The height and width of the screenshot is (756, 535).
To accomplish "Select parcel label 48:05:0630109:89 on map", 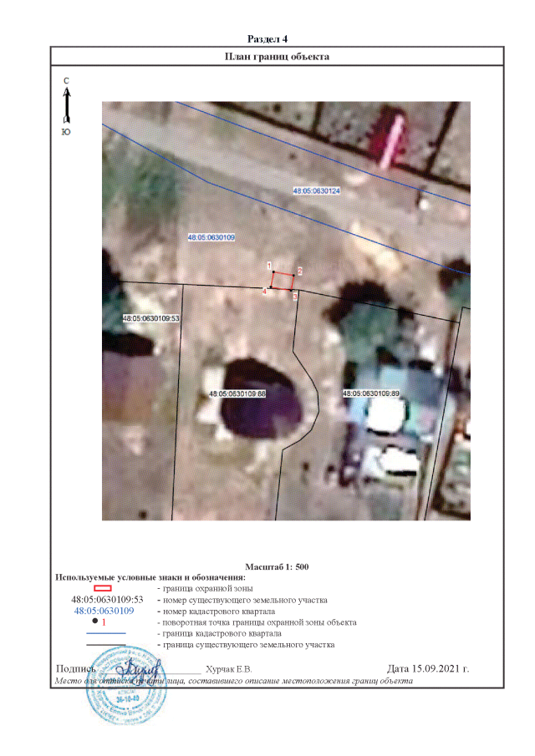I will (372, 393).
